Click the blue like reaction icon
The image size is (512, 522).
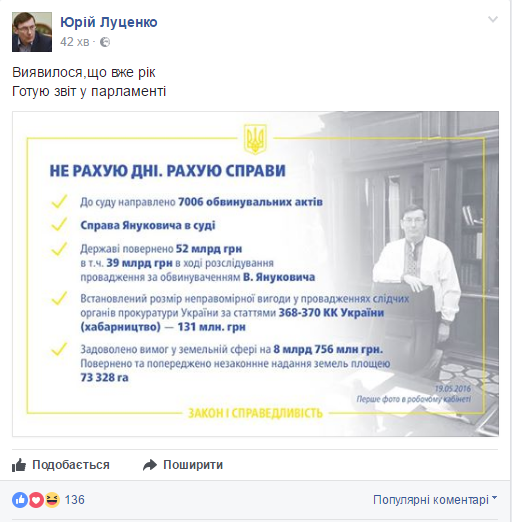pos(20,500)
